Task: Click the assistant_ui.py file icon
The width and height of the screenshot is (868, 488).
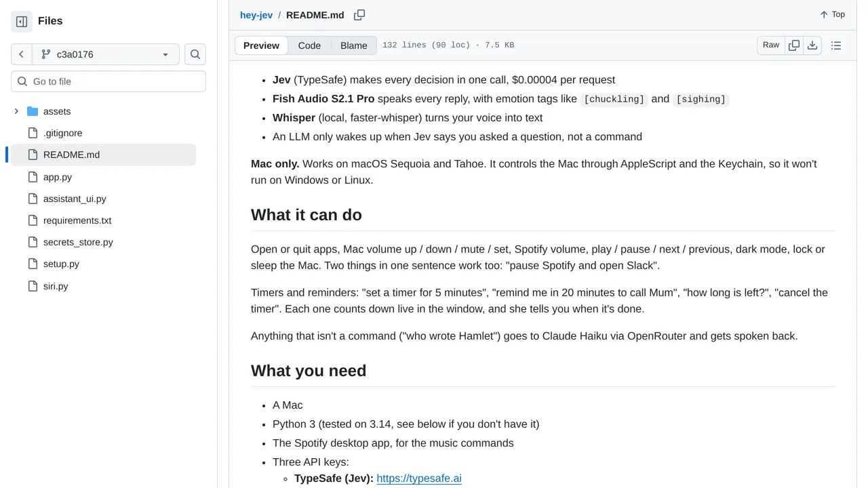Action: [33, 199]
